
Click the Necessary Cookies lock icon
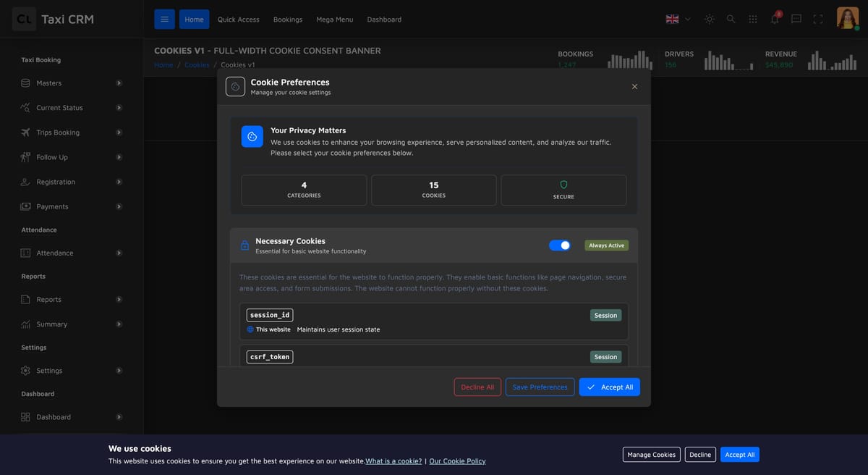point(244,245)
